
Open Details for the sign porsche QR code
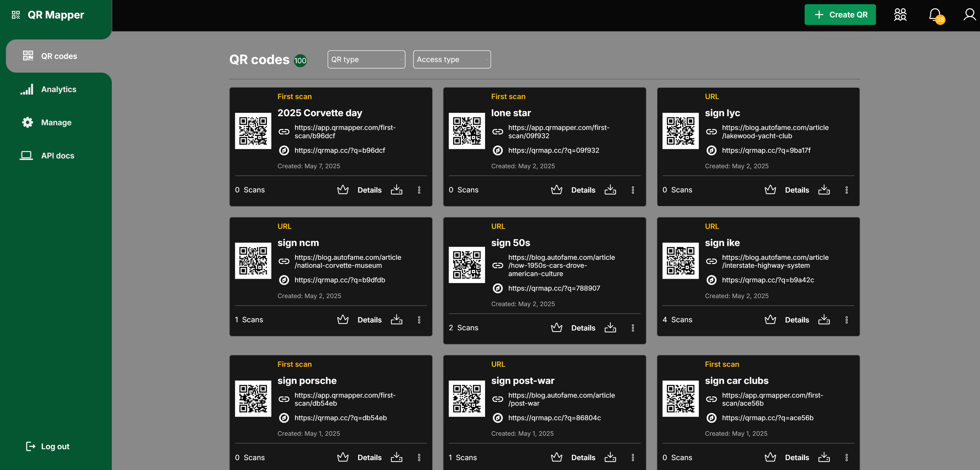click(369, 457)
